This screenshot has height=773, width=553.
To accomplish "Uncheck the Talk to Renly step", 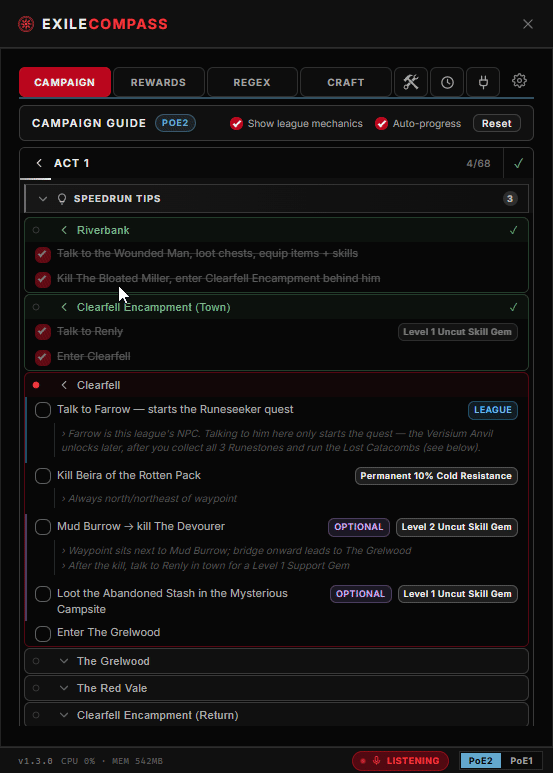I will 43,332.
